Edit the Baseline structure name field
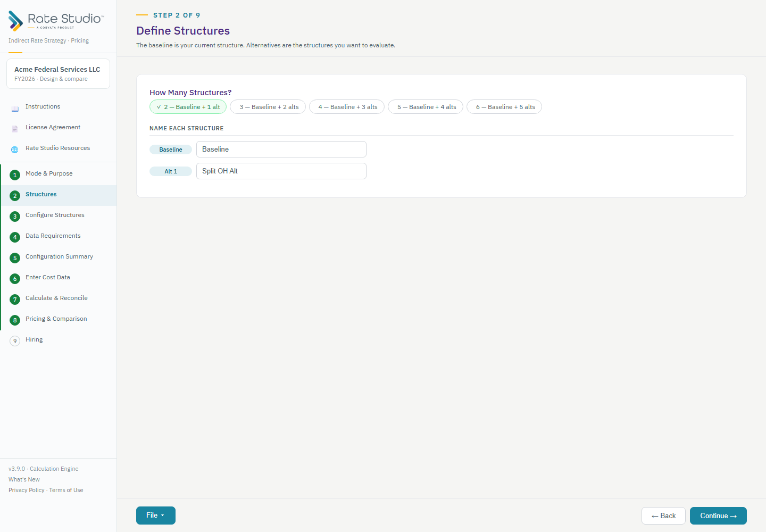Image resolution: width=766 pixels, height=532 pixels. coord(281,149)
